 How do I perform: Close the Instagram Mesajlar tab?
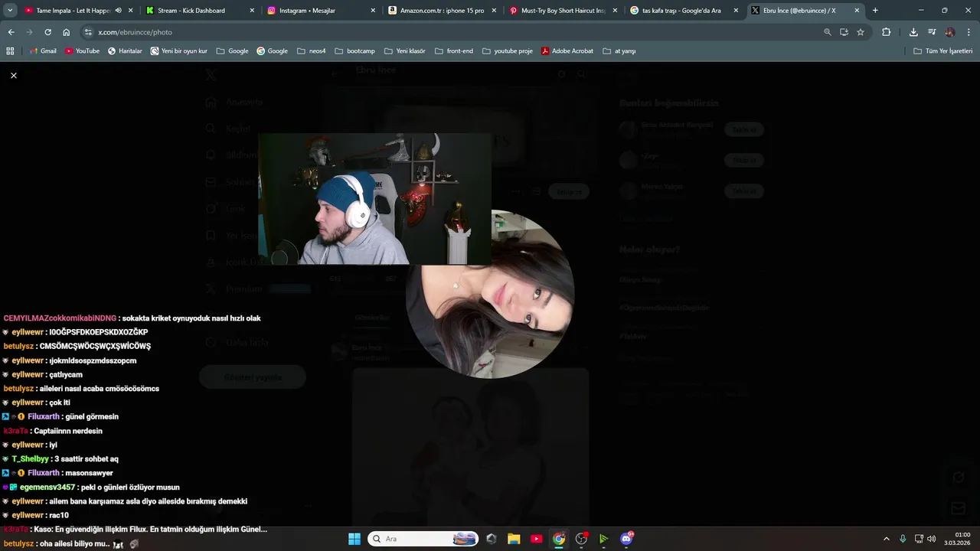373,11
